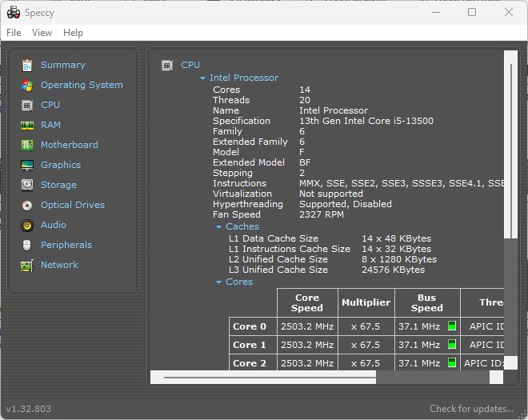
Task: Go to the RAM section
Action: [51, 125]
